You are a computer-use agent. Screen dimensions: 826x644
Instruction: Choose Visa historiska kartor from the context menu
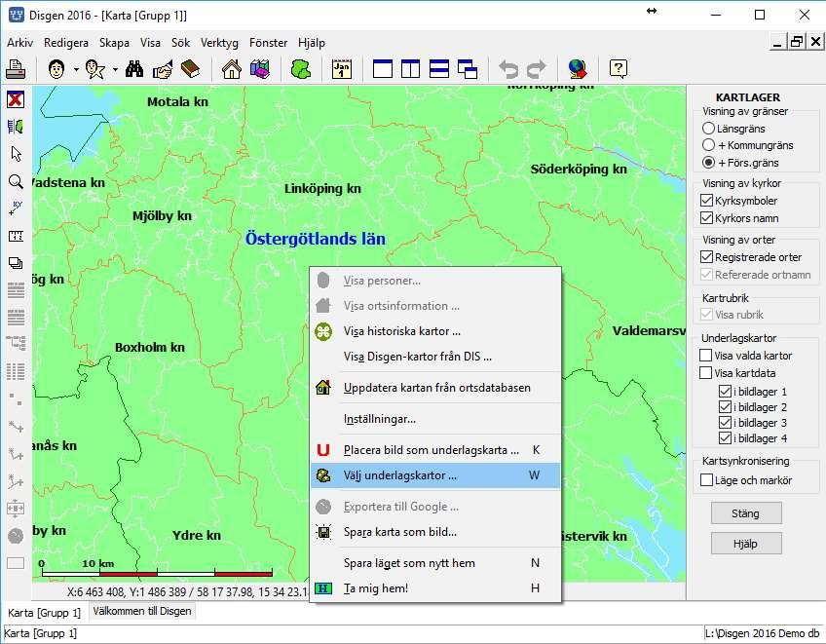coord(435,331)
